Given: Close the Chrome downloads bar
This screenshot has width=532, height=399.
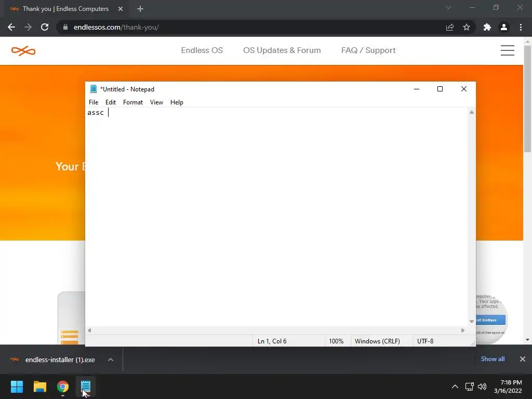Looking at the screenshot, I should [523, 359].
